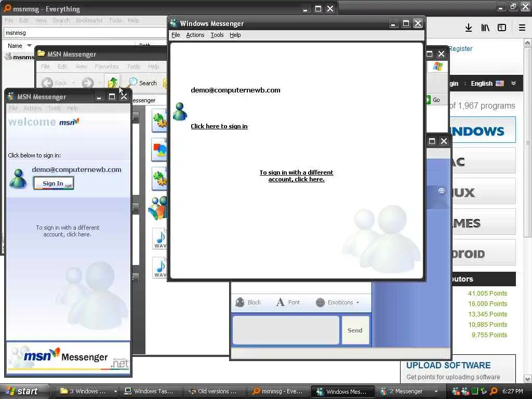
Task: Expand the double chevron beside English
Action: 513,83
